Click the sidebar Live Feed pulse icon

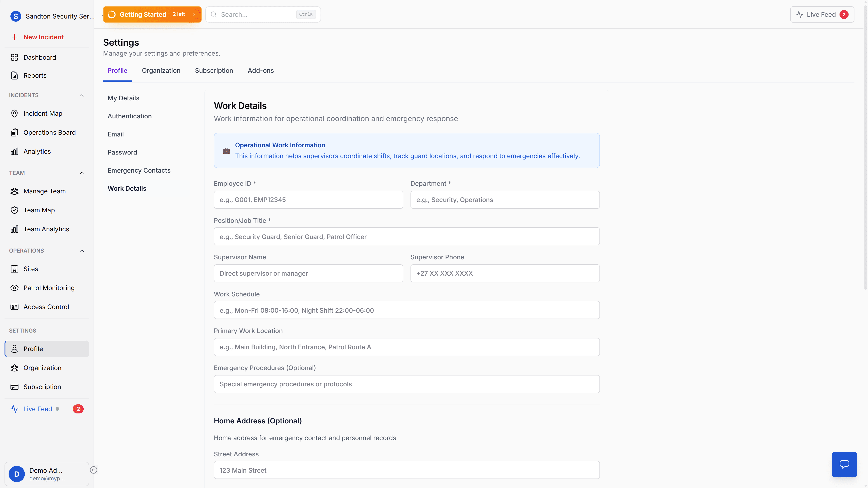[x=14, y=409]
